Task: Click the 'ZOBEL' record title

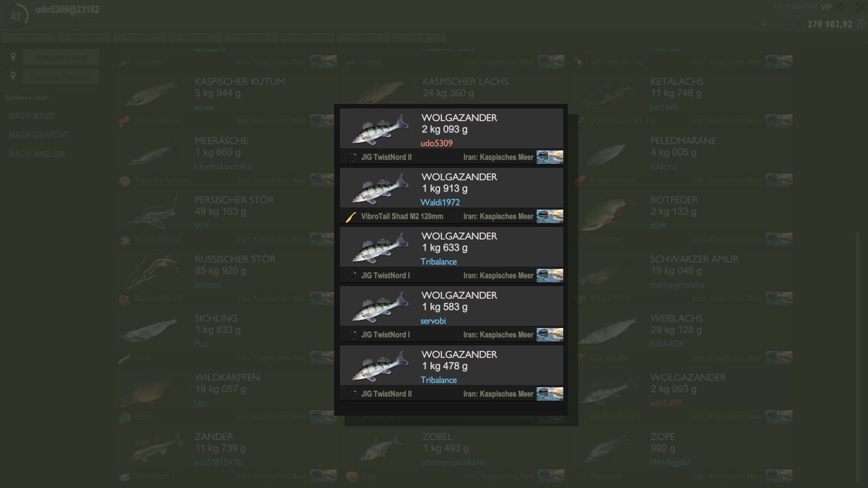Action: click(x=438, y=437)
